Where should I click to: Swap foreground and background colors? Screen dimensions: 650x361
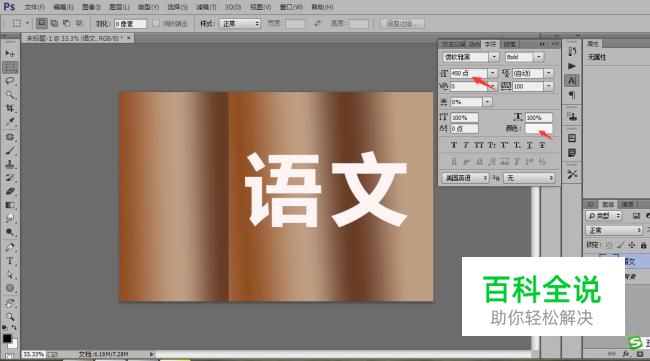point(14,327)
